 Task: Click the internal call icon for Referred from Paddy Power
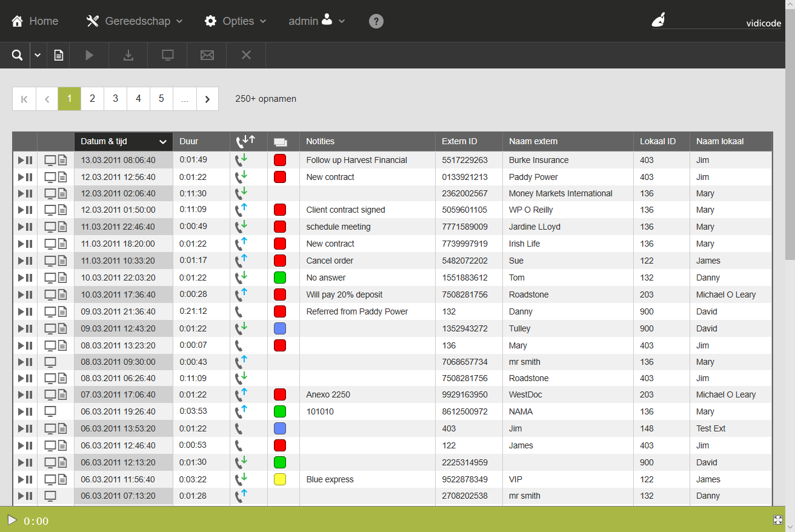(239, 311)
